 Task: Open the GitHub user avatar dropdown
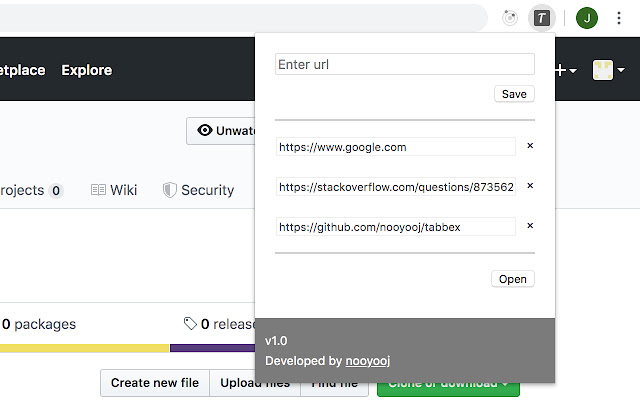[x=609, y=70]
